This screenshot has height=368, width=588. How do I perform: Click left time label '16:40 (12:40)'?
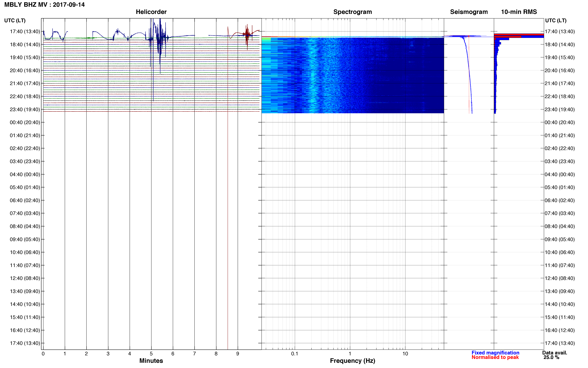click(25, 330)
